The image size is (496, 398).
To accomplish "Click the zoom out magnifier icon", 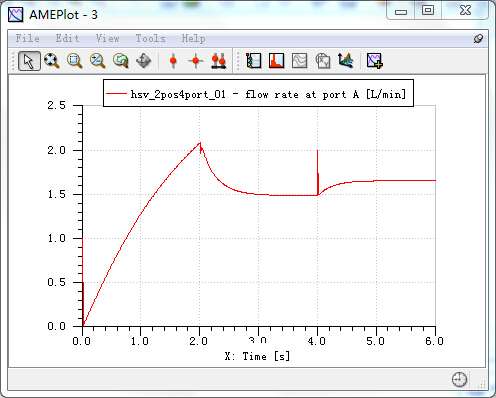I will (98, 61).
